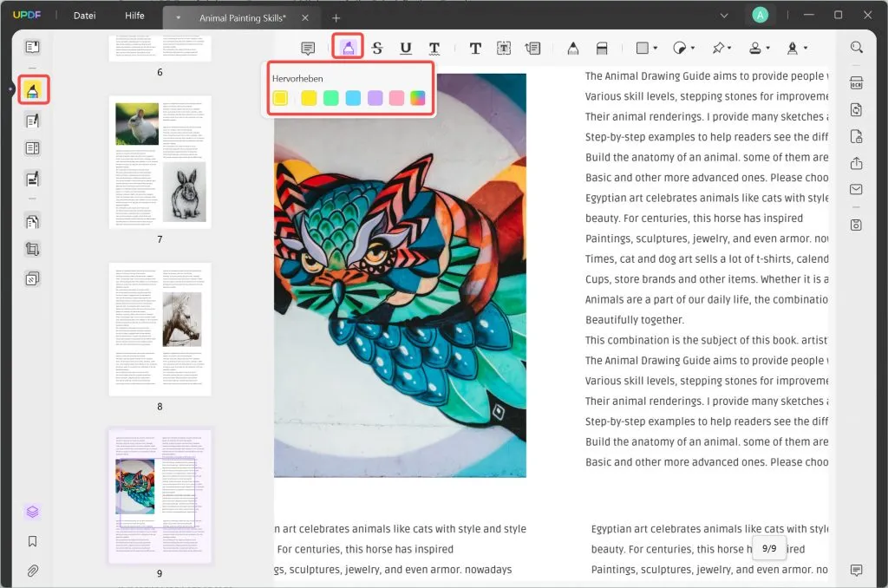Click the strikethrough text tool
Image resolution: width=888 pixels, height=588 pixels.
tap(376, 49)
